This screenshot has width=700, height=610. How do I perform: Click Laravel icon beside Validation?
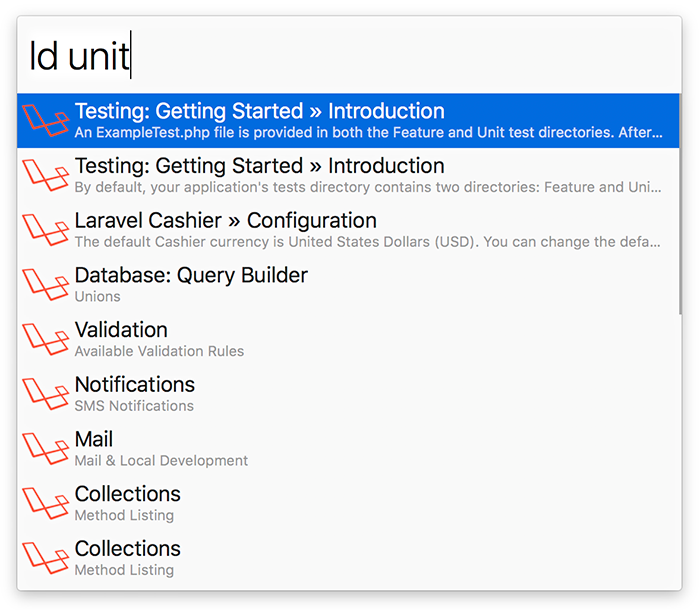[46, 339]
